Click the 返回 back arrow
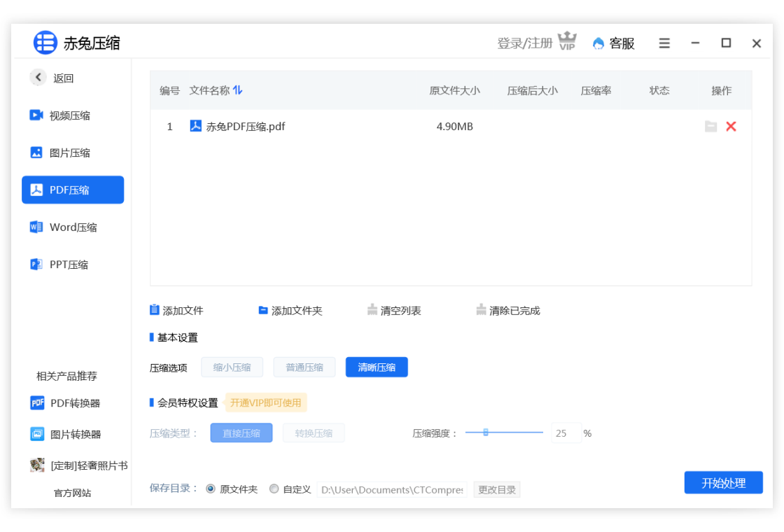The image size is (784, 532). click(38, 77)
